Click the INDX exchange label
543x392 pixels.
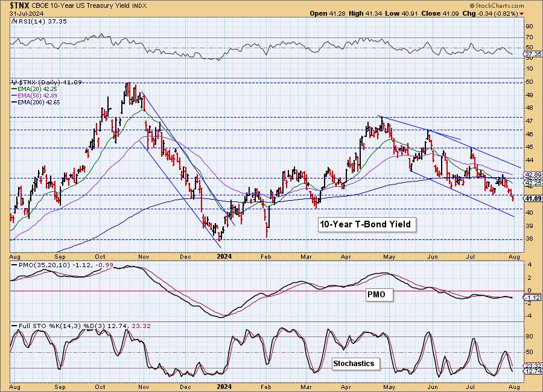(x=139, y=6)
